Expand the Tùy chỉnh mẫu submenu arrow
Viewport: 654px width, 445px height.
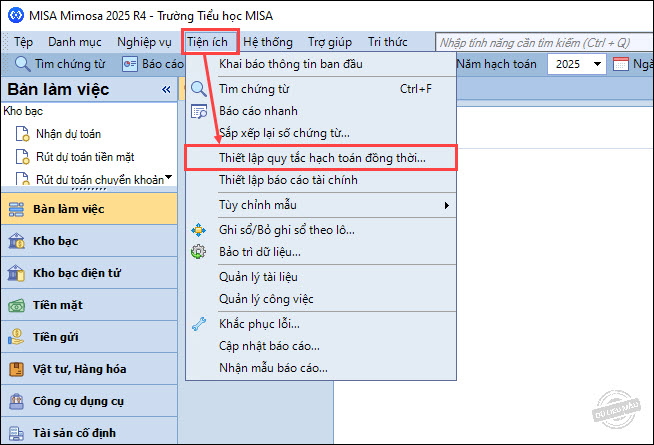tap(446, 205)
